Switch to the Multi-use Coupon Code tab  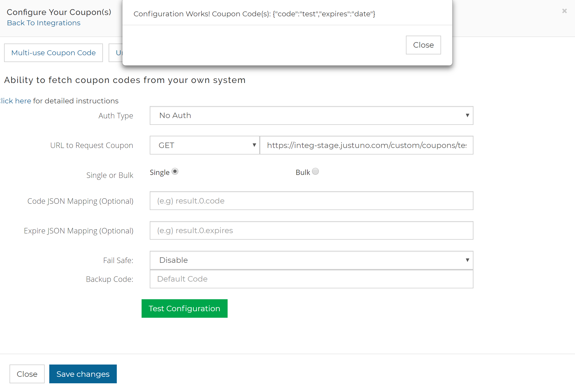tap(53, 53)
